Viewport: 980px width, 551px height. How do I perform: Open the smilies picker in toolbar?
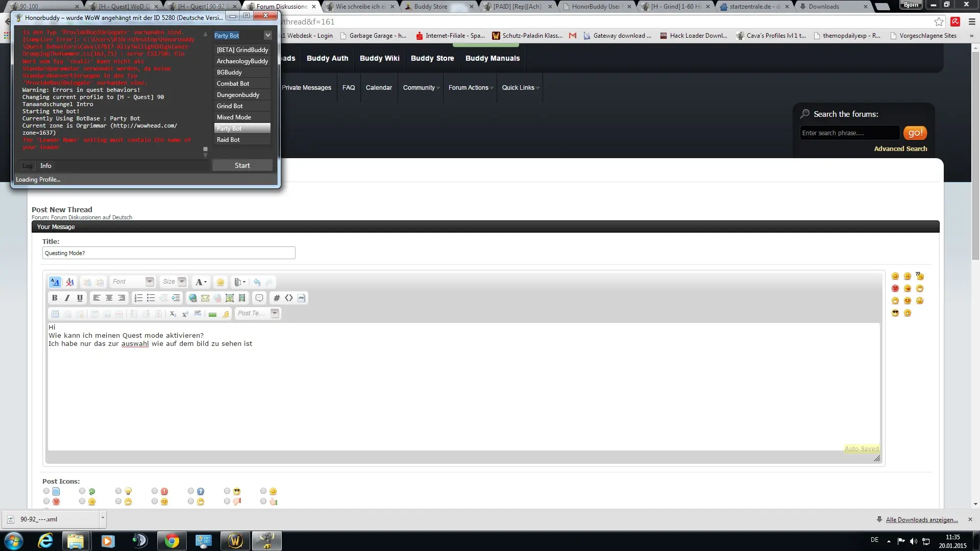tap(220, 282)
